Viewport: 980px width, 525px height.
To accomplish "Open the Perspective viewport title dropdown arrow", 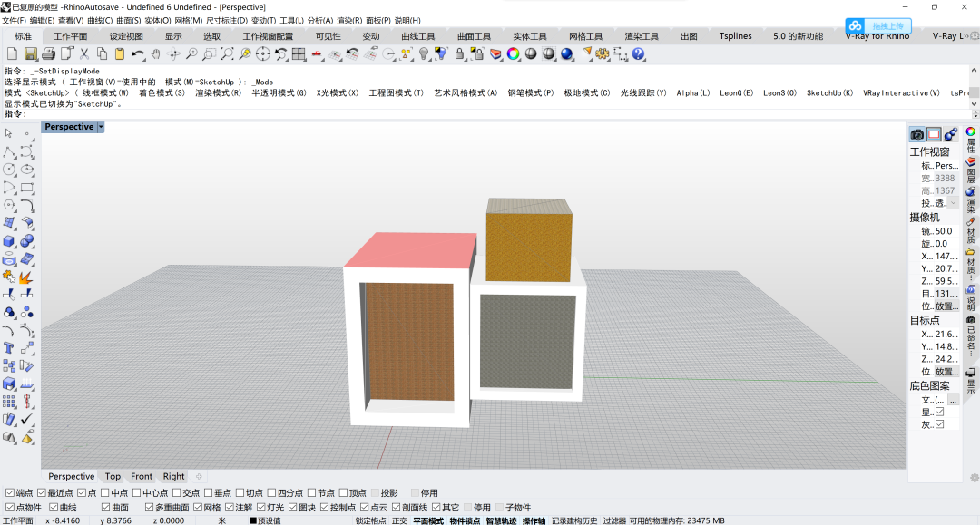I will point(101,127).
